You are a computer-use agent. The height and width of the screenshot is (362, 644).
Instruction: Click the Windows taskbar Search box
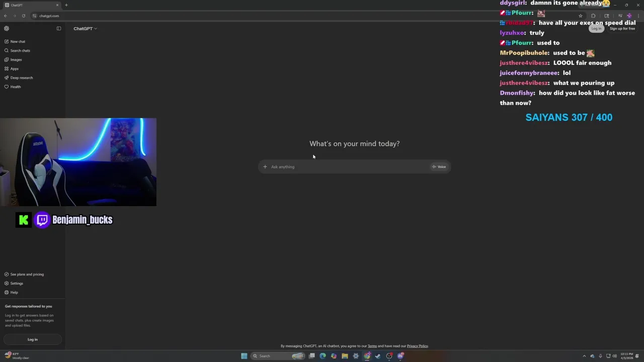[x=278, y=356]
